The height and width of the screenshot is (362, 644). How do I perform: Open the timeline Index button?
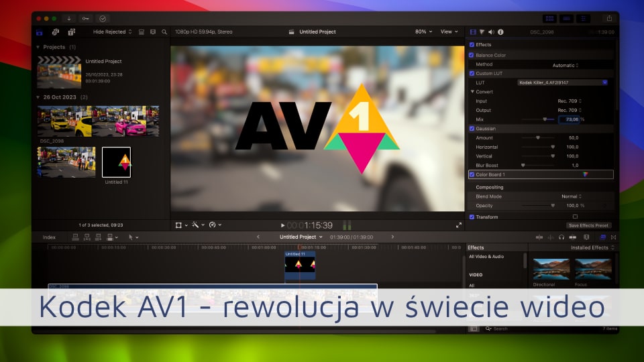49,237
